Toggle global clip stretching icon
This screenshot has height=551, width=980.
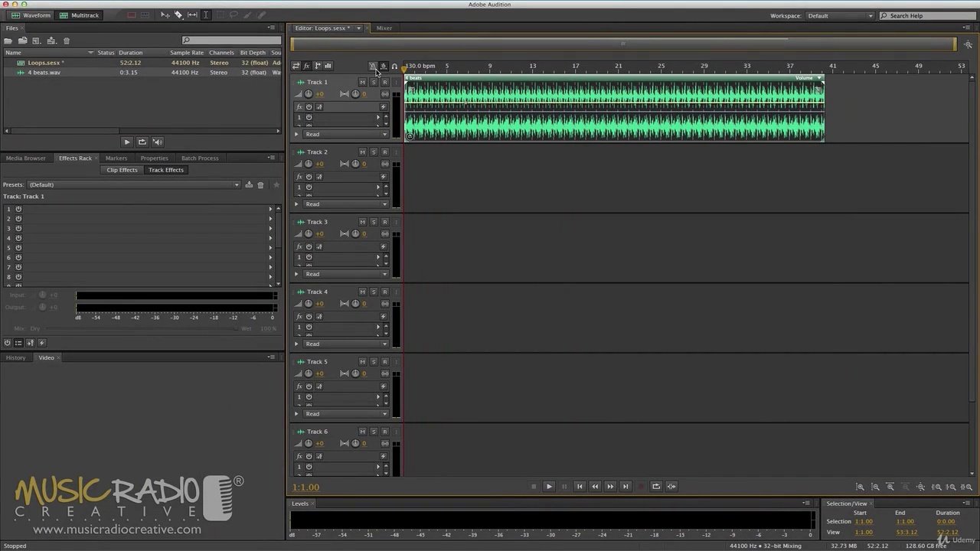pos(384,66)
